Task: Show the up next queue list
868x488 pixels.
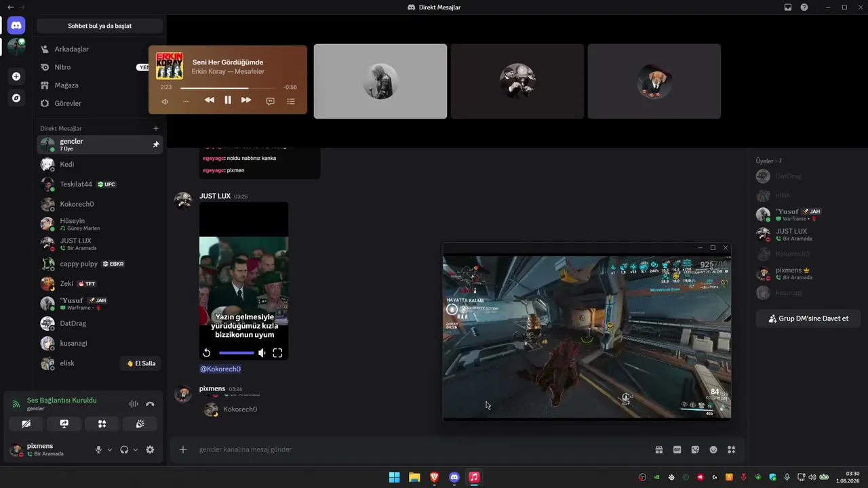Action: point(291,101)
